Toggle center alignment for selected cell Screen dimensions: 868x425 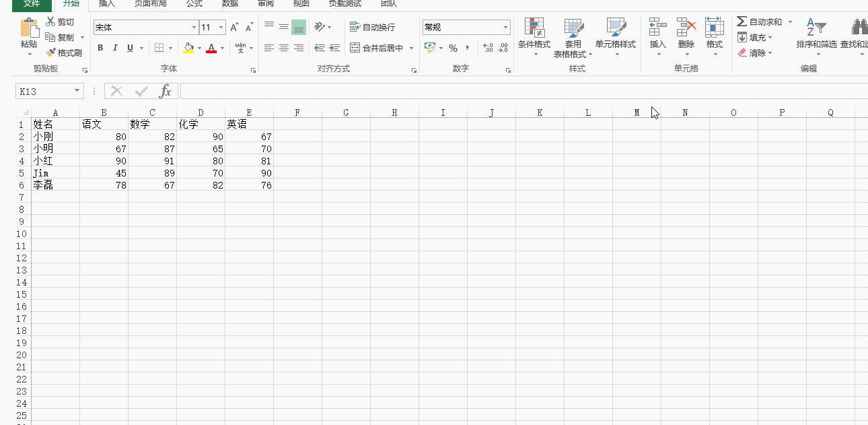point(283,48)
